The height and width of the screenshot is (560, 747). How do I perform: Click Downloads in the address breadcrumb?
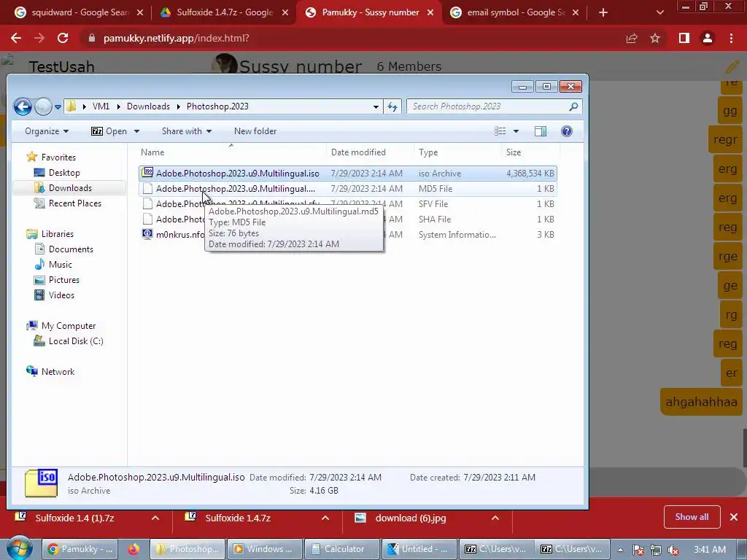[x=148, y=106]
